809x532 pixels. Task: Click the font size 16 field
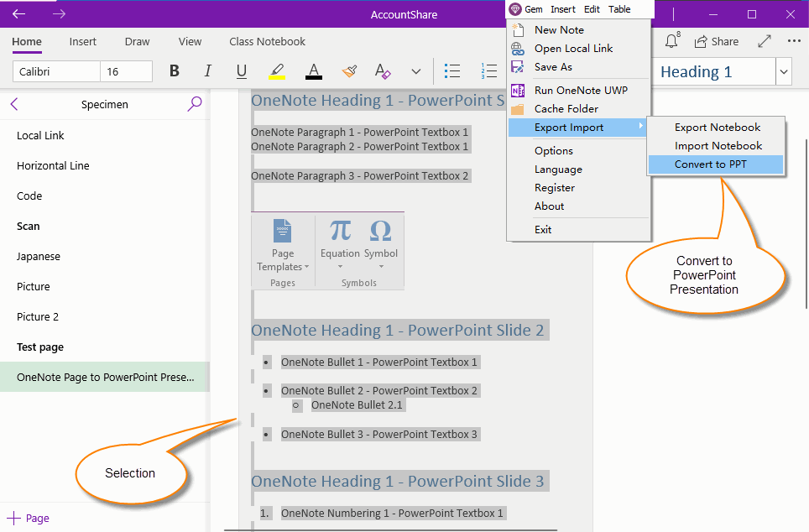(126, 71)
